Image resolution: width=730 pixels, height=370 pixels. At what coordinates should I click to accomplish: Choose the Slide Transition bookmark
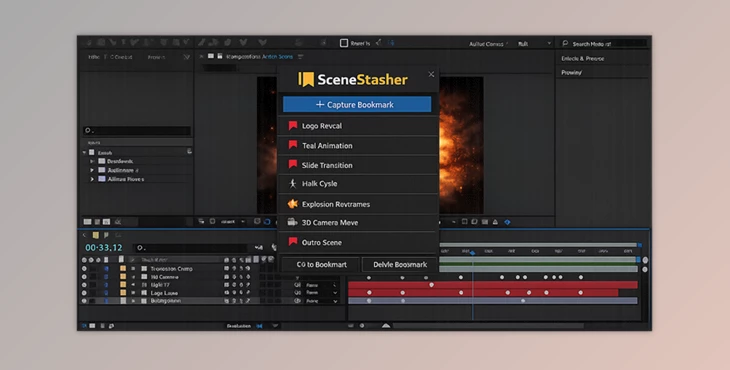[x=358, y=165]
